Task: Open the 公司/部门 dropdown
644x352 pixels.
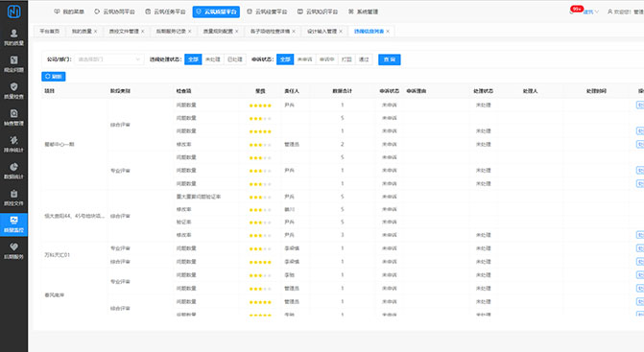Action: [108, 59]
